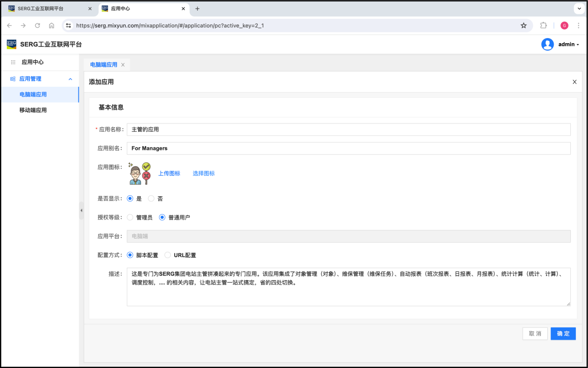Choose URL配置 configuration mode
The width and height of the screenshot is (588, 368).
point(168,255)
